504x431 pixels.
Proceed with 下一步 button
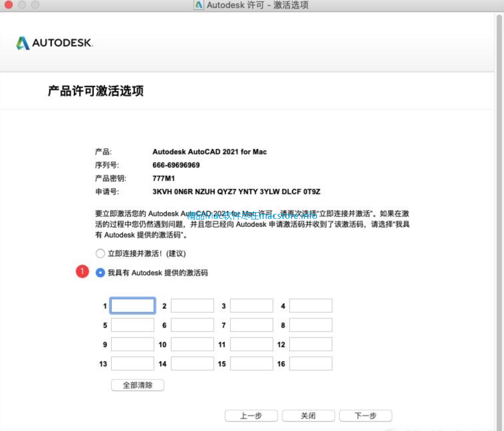pyautogui.click(x=365, y=416)
